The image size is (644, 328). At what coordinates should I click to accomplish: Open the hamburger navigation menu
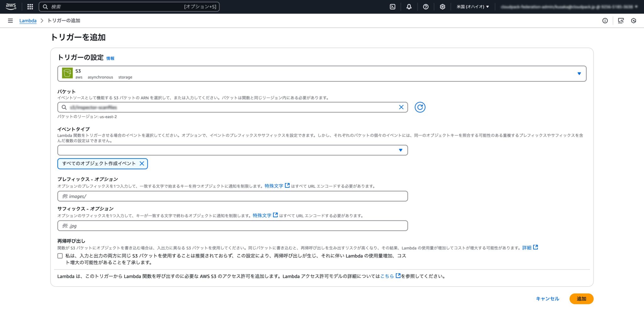tap(10, 20)
